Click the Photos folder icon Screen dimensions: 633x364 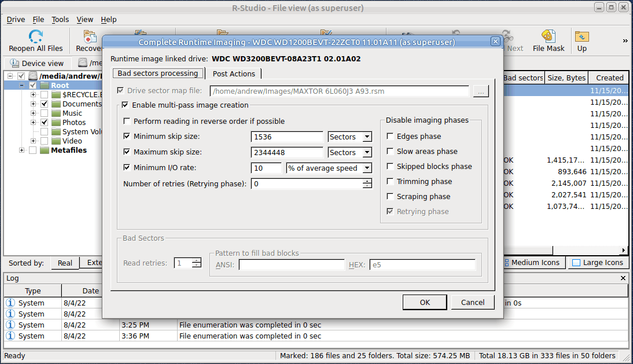(56, 122)
